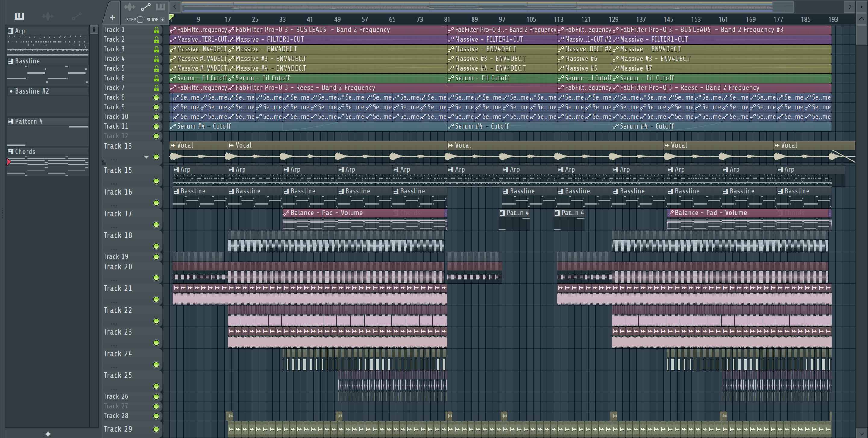Add a new pattern with bottom plus button
The image size is (868, 438).
48,434
